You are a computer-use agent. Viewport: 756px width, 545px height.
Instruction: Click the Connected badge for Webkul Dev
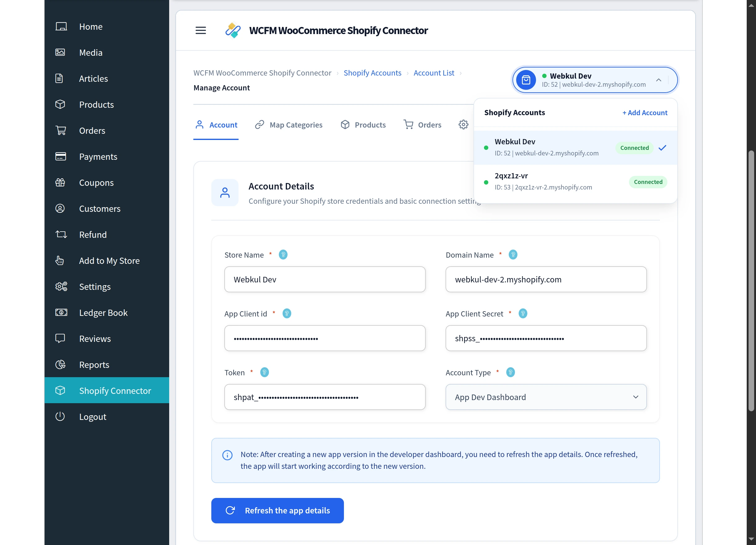(x=634, y=148)
